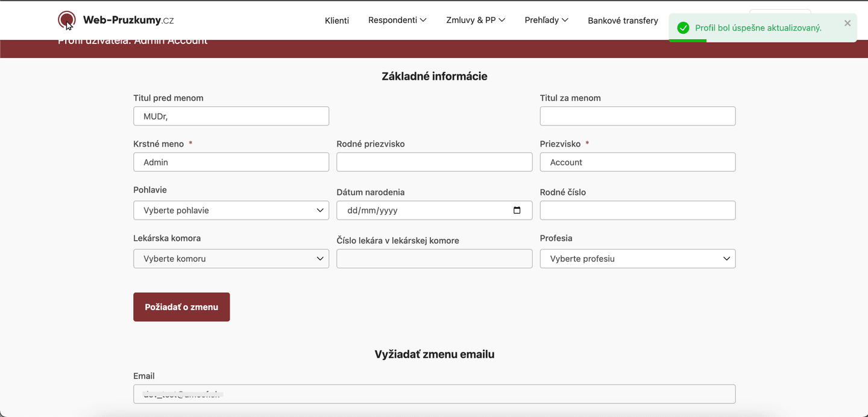868x417 pixels.
Task: Click the Email input field
Action: point(435,394)
